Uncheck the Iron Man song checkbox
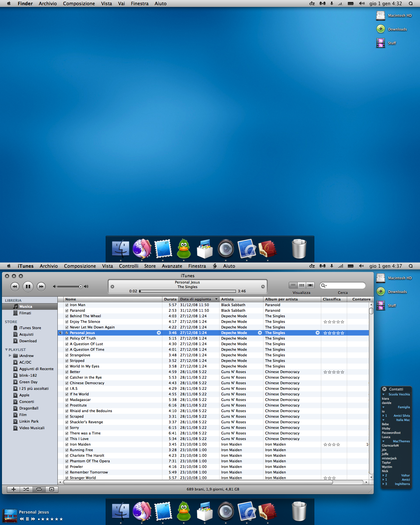Viewport: 420px width, 525px height. point(67,305)
